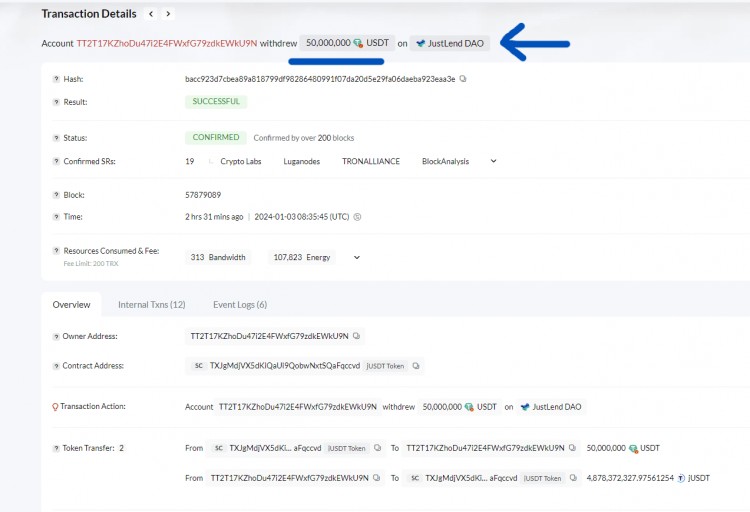Expand Resources Consumed details after Energy
This screenshot has width=750, height=512.
click(357, 257)
